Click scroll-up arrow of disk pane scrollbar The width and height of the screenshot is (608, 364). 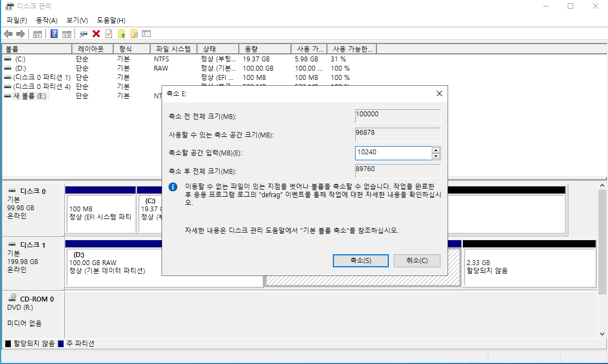tap(602, 186)
